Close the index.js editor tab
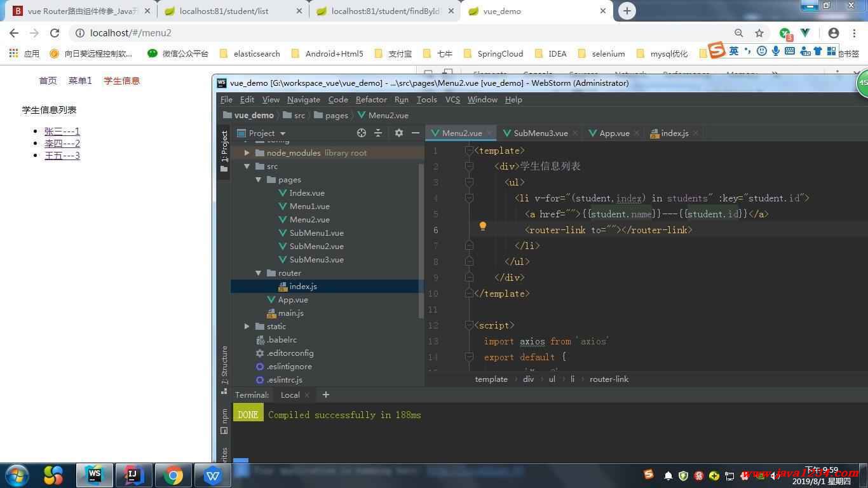This screenshot has width=868, height=488. point(696,133)
